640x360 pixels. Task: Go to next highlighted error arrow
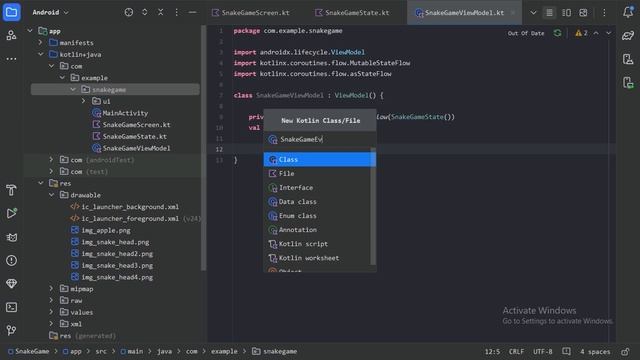pos(608,33)
